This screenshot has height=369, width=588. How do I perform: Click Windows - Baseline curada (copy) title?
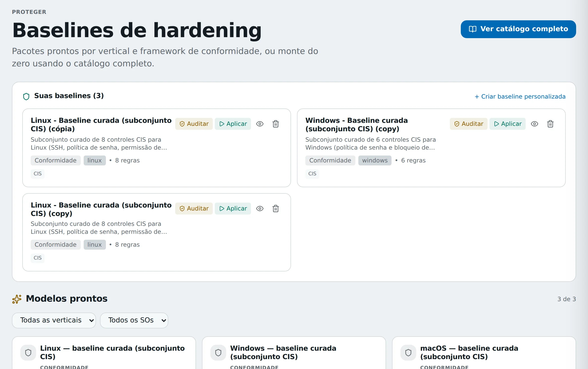click(356, 125)
